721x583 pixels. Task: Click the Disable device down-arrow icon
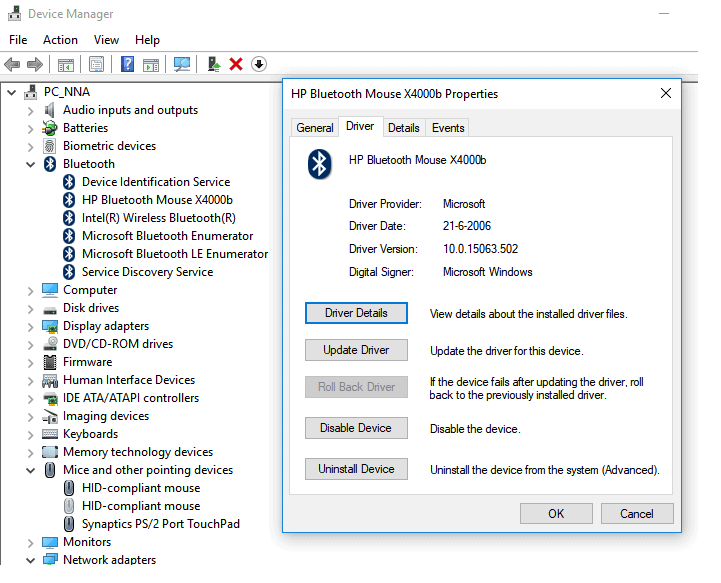pos(259,64)
